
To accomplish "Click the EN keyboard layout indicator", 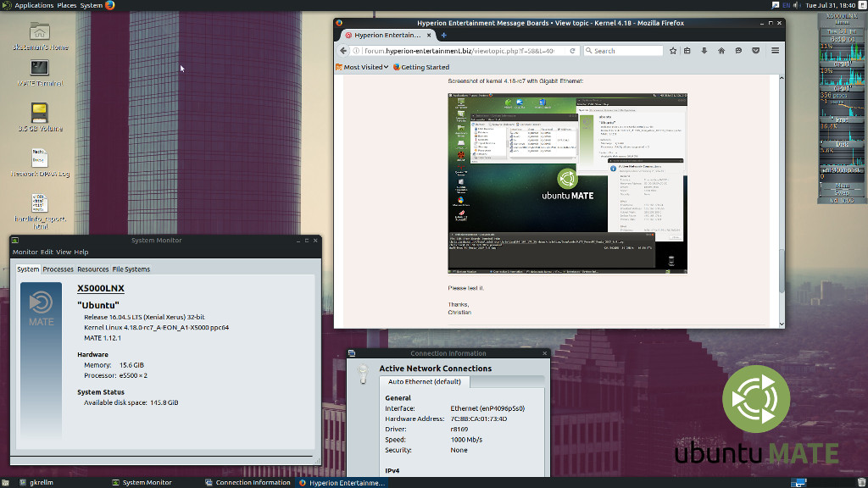I will (786, 5).
